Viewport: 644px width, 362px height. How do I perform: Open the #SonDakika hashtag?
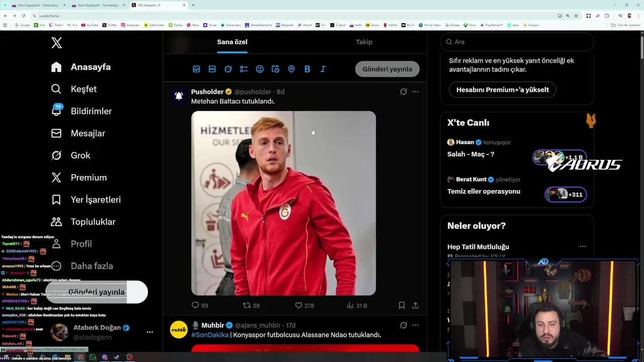(210, 335)
